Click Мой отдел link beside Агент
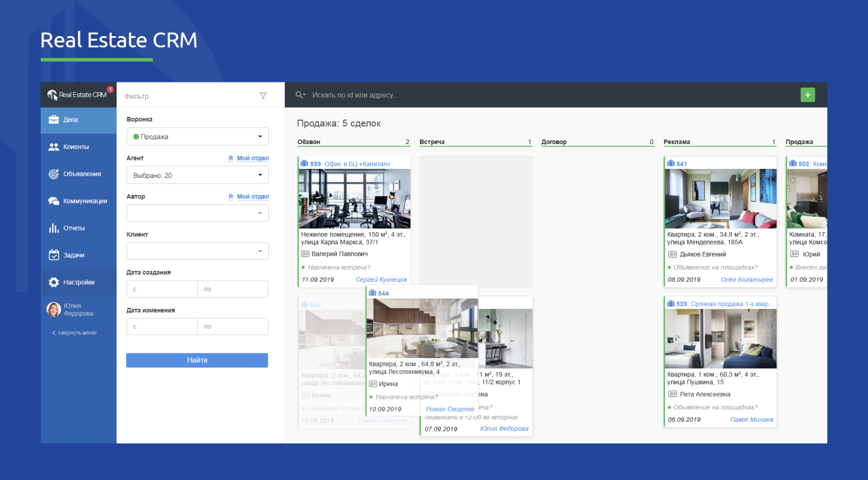Image resolution: width=868 pixels, height=480 pixels. [x=253, y=158]
